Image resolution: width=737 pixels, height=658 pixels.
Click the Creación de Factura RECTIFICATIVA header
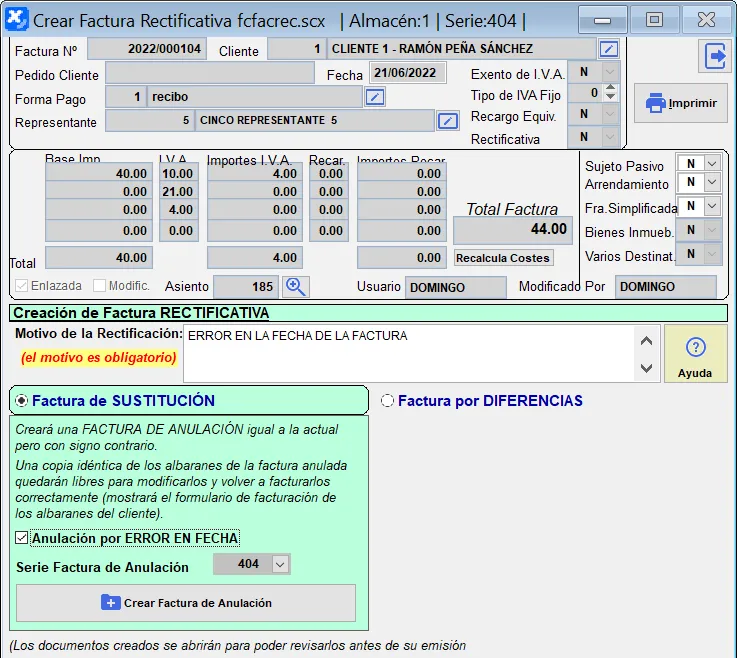tap(368, 313)
